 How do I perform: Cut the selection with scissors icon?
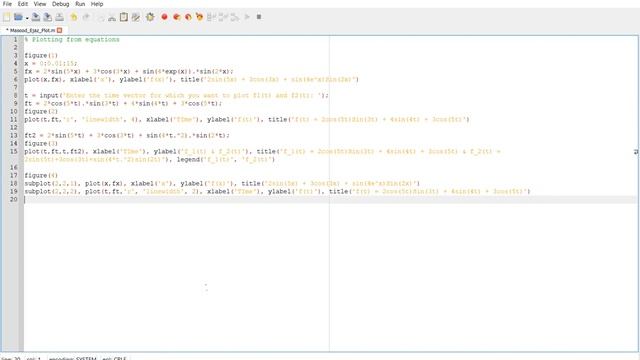(112, 17)
